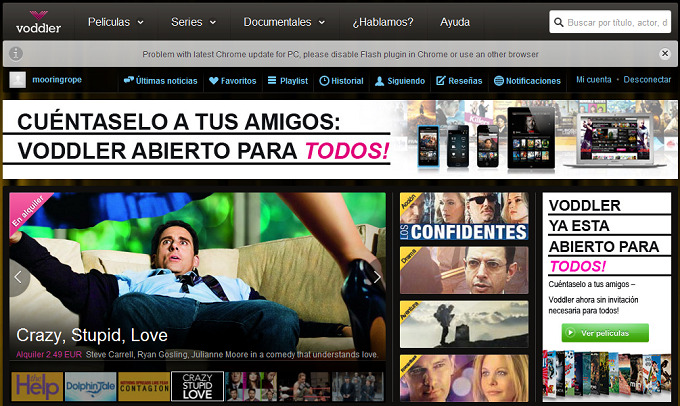Open Reseñas reviews section
680x406 pixels.
pyautogui.click(x=459, y=81)
